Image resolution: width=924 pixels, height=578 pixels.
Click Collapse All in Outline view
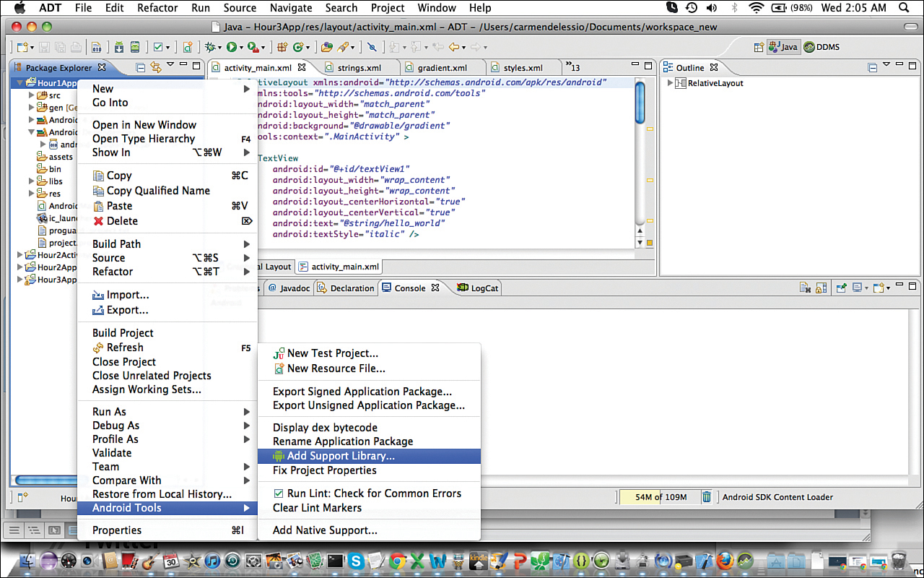(x=873, y=67)
